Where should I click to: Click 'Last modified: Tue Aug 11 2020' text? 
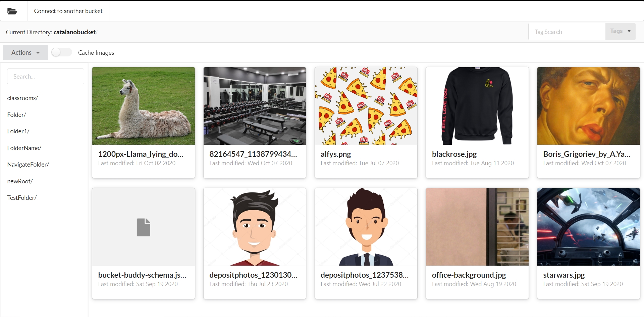(x=473, y=163)
